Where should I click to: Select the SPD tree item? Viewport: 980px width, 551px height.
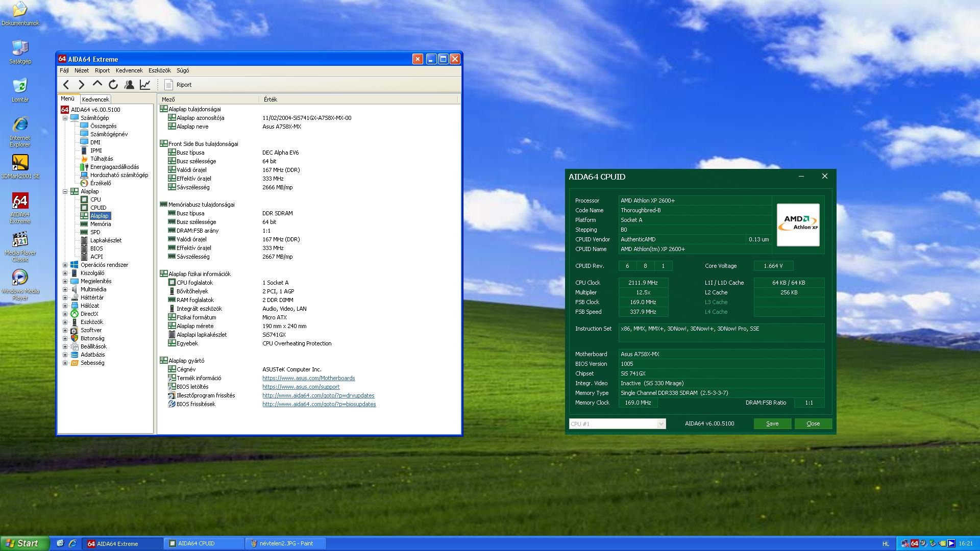pos(95,232)
